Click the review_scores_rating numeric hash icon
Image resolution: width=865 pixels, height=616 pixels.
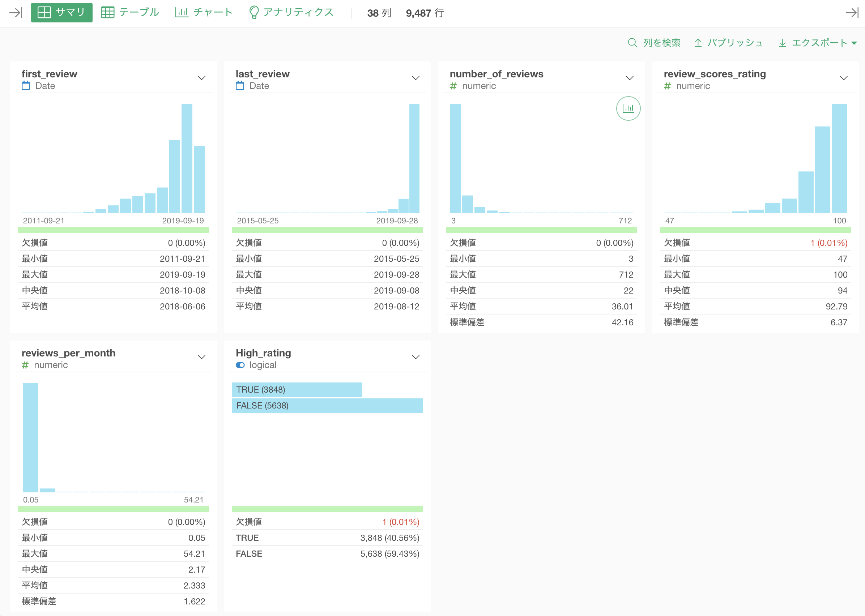667,86
